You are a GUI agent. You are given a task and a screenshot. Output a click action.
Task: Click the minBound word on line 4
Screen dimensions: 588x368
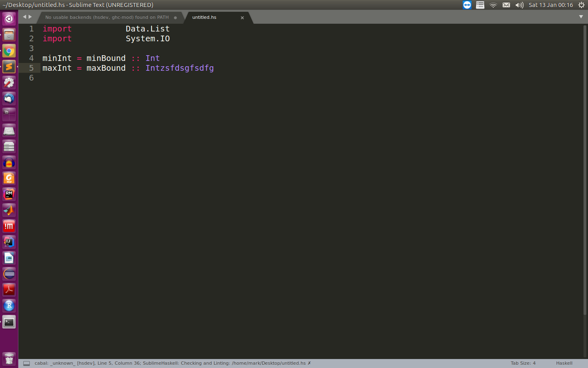click(x=106, y=58)
